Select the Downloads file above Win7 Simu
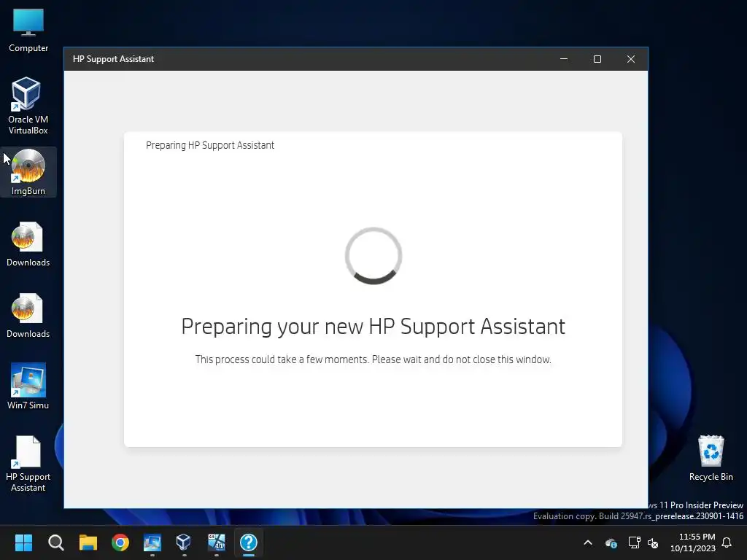The height and width of the screenshot is (560, 747). (x=28, y=315)
